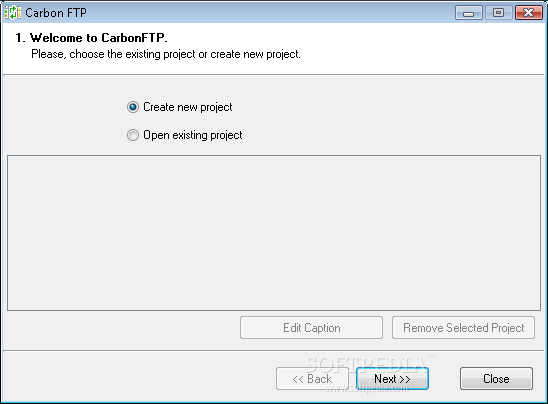Maximize the Carbon FTP window
Viewport: 548px width, 404px height.
click(x=498, y=13)
